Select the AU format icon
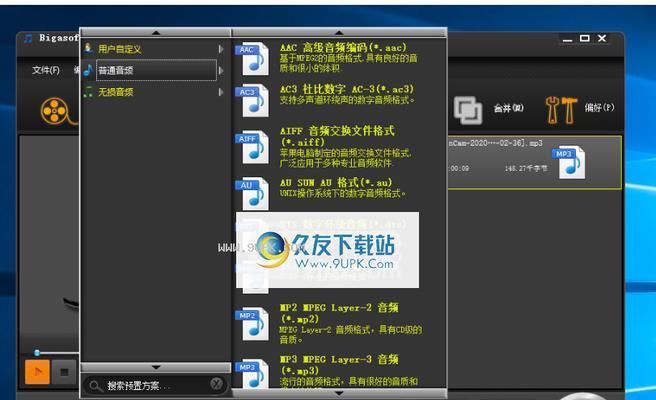 click(252, 194)
